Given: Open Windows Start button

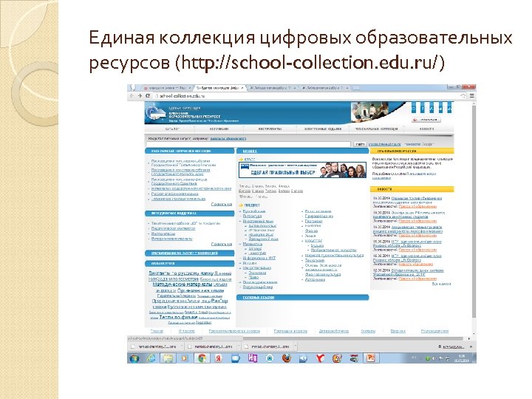Looking at the screenshot, I should (134, 358).
